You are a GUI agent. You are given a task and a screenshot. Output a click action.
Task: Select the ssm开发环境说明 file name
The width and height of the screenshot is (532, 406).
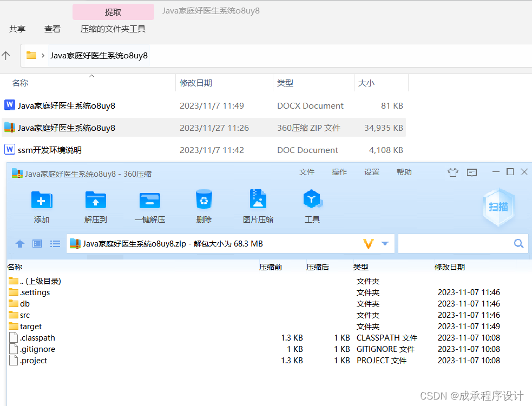pyautogui.click(x=50, y=150)
